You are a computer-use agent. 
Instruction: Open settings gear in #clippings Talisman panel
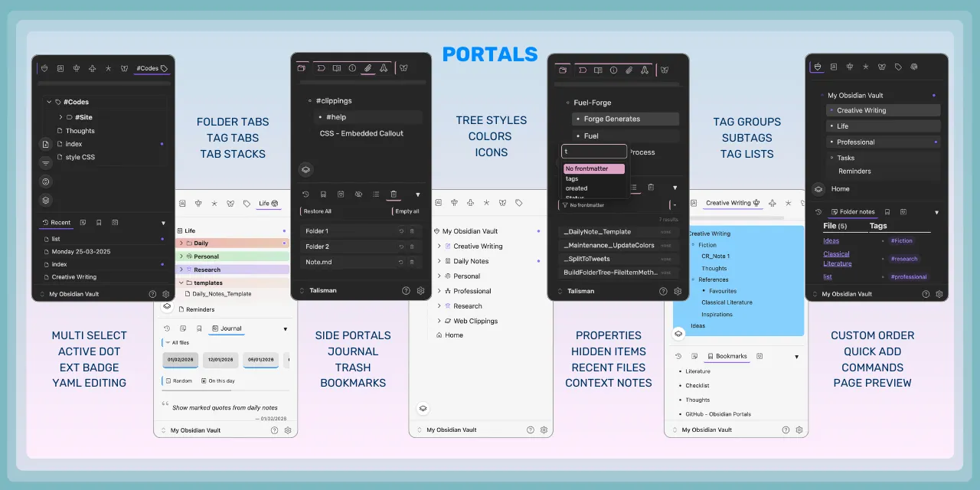pyautogui.click(x=420, y=291)
